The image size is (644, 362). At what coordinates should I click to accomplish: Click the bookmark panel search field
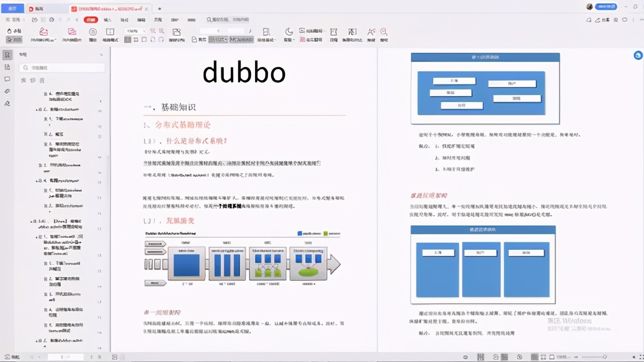pyautogui.click(x=62, y=67)
